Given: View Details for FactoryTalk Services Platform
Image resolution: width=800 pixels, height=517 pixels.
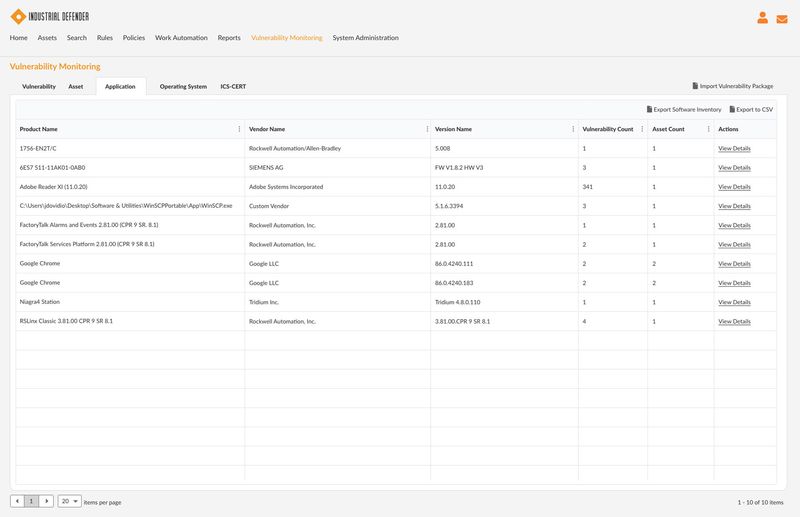Looking at the screenshot, I should [734, 245].
